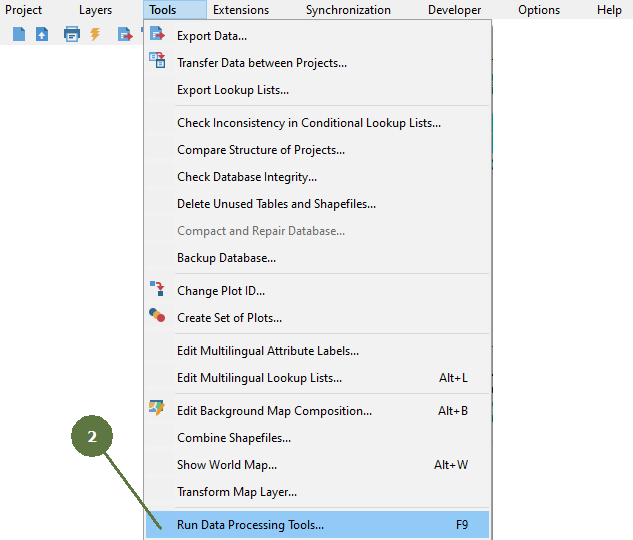Select Check Database Integrity

(x=247, y=177)
